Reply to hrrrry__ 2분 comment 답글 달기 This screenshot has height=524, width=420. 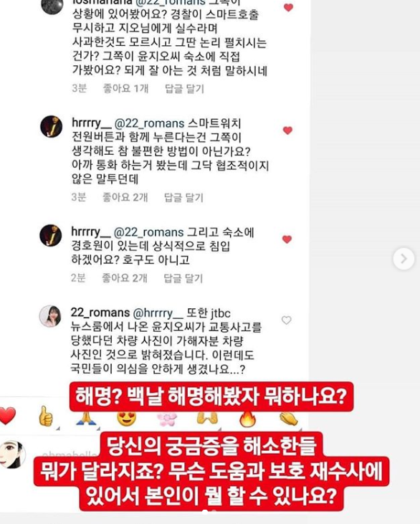[183, 278]
